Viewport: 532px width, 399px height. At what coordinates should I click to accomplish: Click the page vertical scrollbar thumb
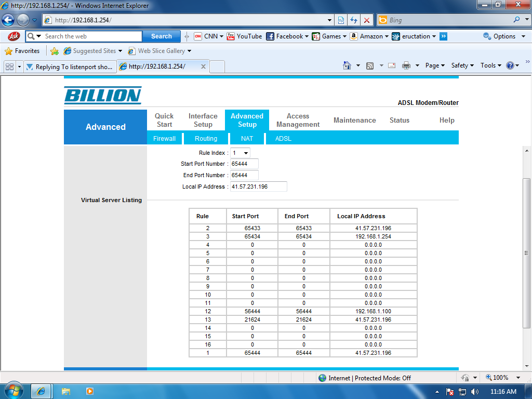tap(527, 253)
